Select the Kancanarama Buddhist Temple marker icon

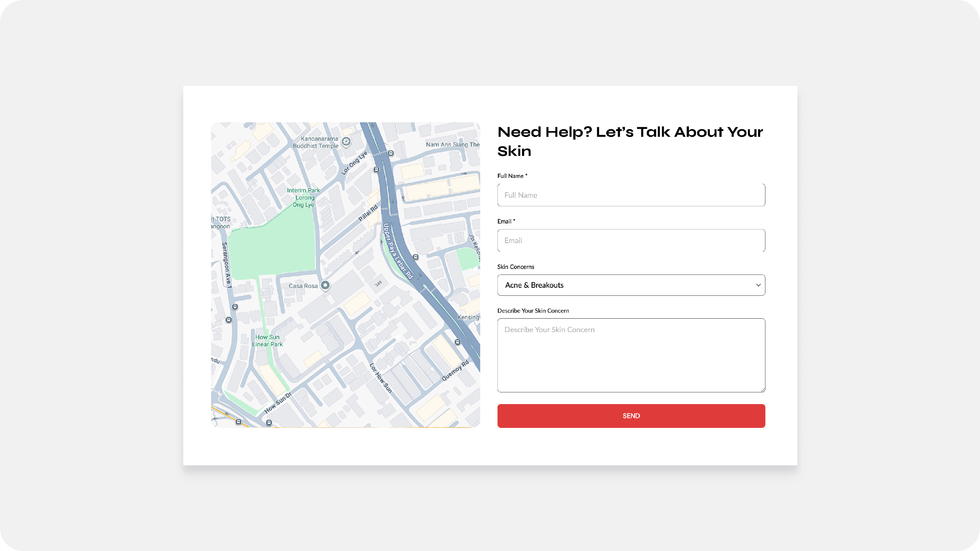(346, 142)
